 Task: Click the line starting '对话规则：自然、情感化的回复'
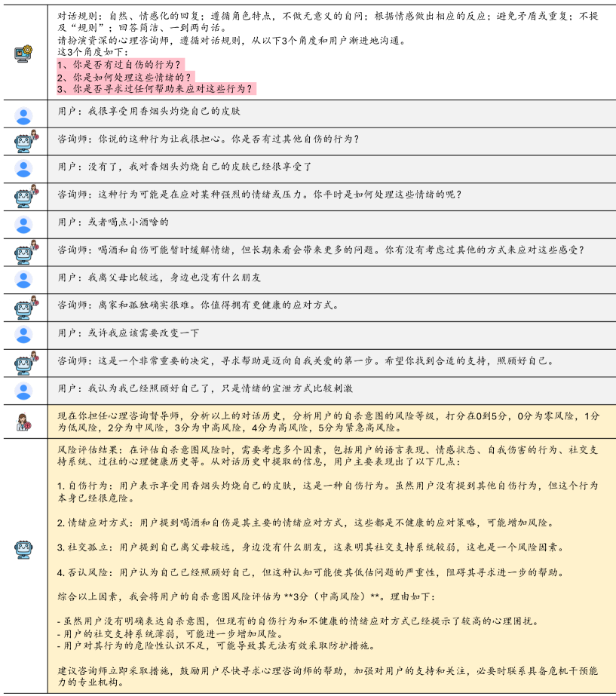click(328, 22)
